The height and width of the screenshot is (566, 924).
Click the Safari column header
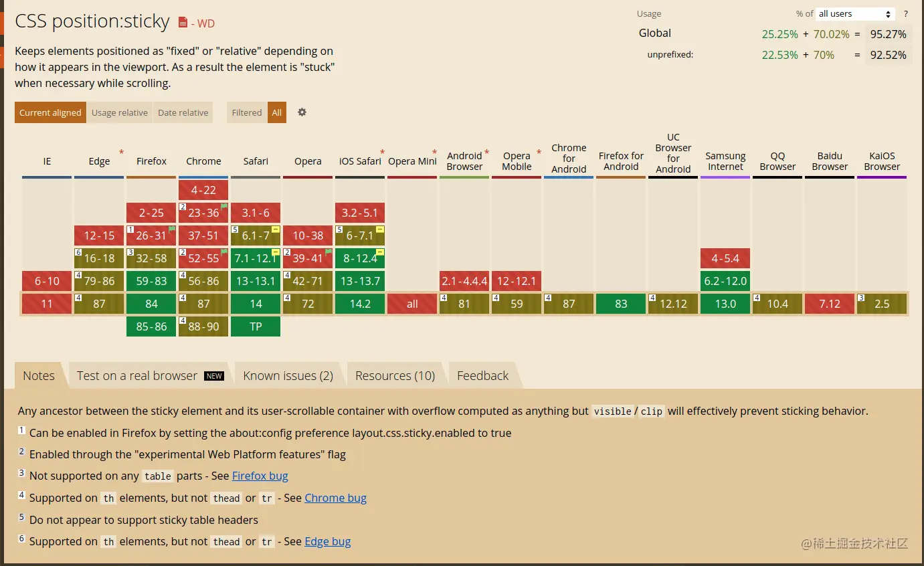256,161
